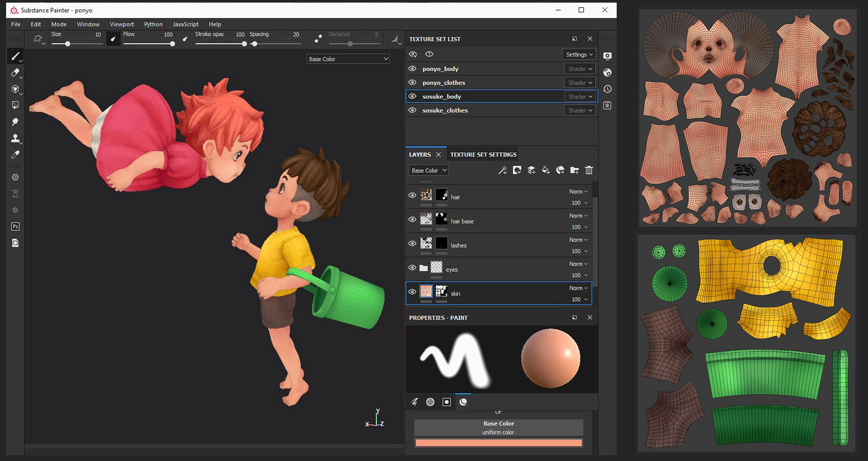Switch to Texture Set Settings tab
The height and width of the screenshot is (461, 868).
click(483, 155)
